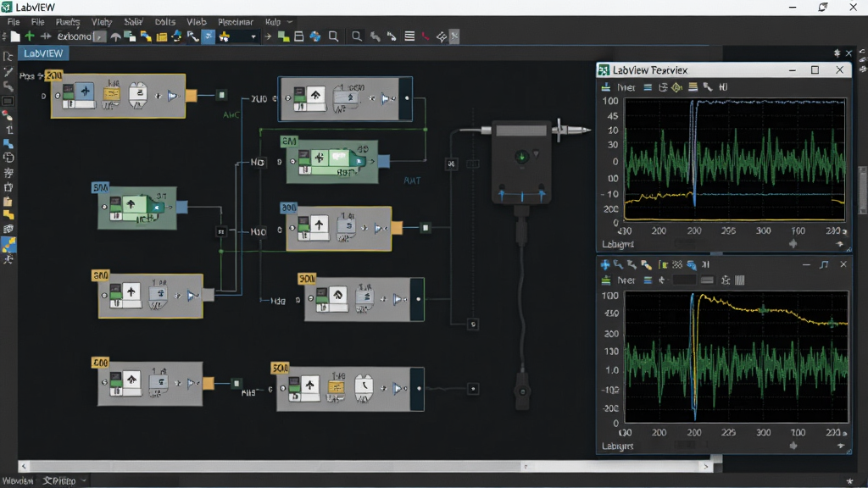Click the green indicator after bottom-left £00 node
This screenshot has height=488, width=868.
(236, 383)
